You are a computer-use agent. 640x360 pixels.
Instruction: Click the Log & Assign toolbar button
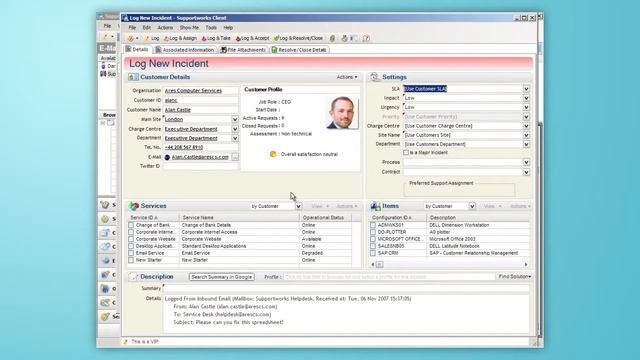pyautogui.click(x=180, y=38)
